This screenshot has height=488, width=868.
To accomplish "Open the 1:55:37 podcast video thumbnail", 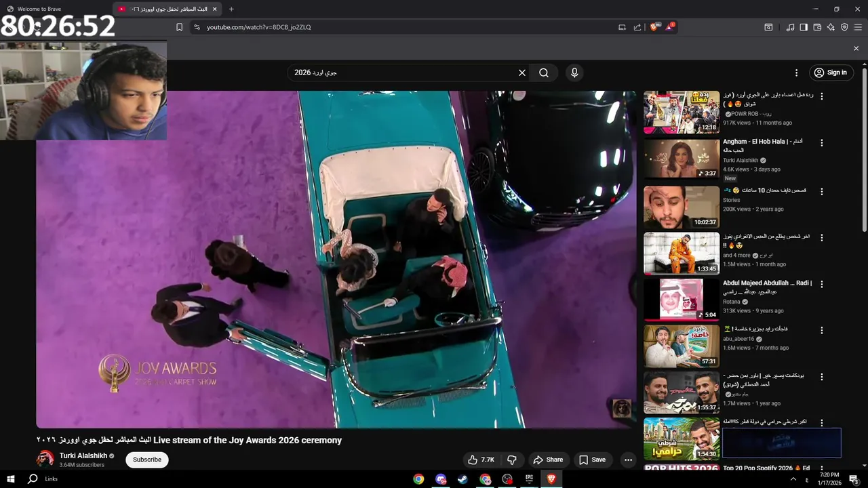I will point(682,392).
